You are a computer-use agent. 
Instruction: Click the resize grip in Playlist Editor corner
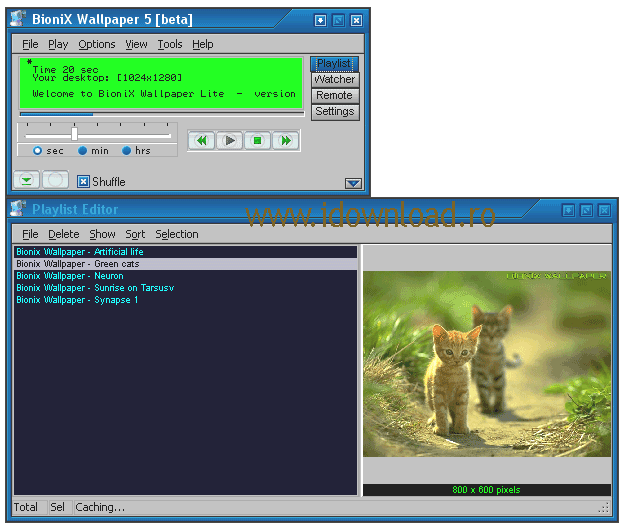coord(604,508)
